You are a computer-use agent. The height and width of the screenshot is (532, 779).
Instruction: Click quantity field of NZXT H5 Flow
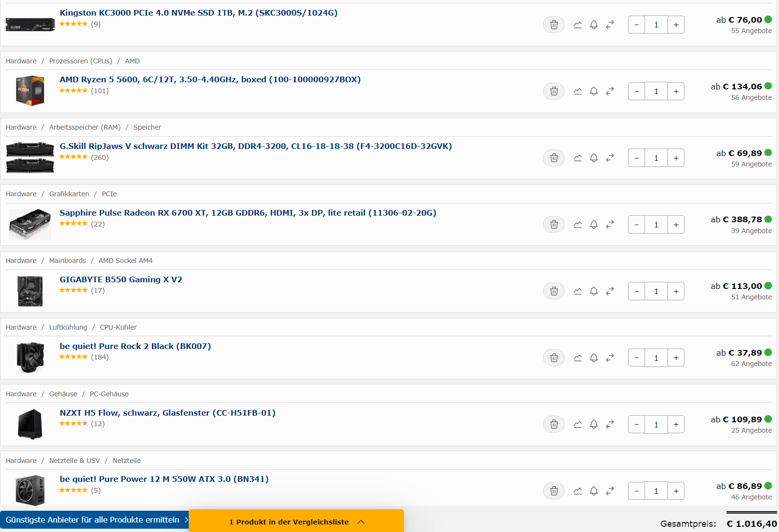(656, 425)
